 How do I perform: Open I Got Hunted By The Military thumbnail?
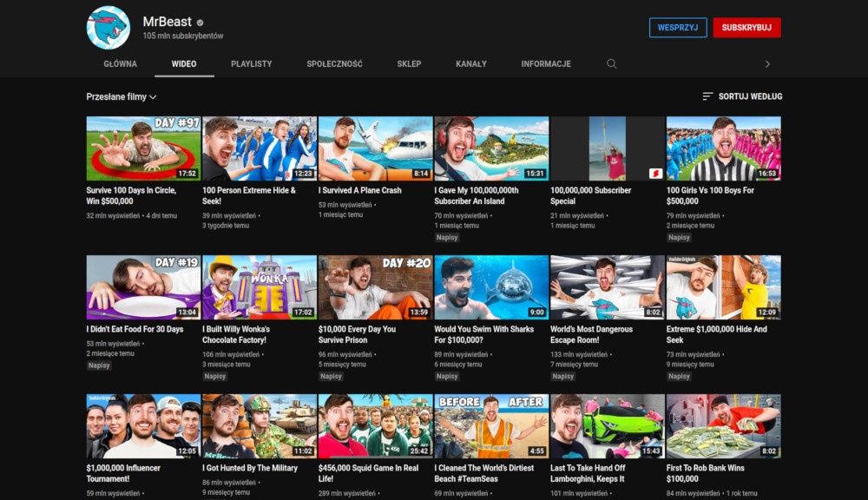260,426
